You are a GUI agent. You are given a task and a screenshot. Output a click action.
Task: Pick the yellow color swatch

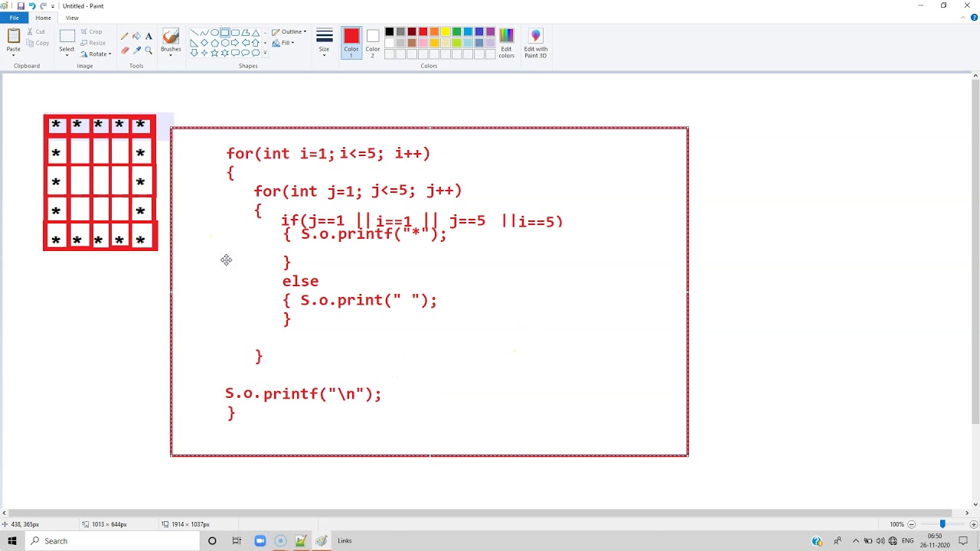click(x=446, y=31)
